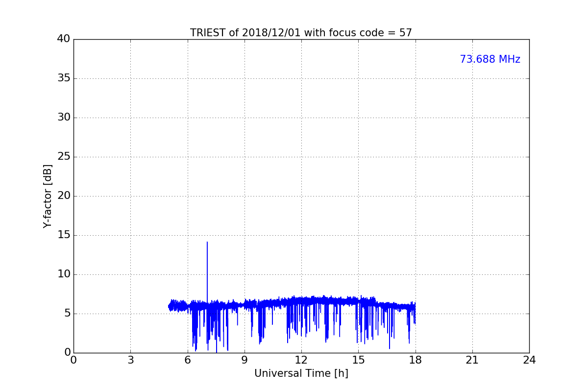588x392 pixels.
Task: Click the x-axis tick label '24'
Action: (529, 360)
